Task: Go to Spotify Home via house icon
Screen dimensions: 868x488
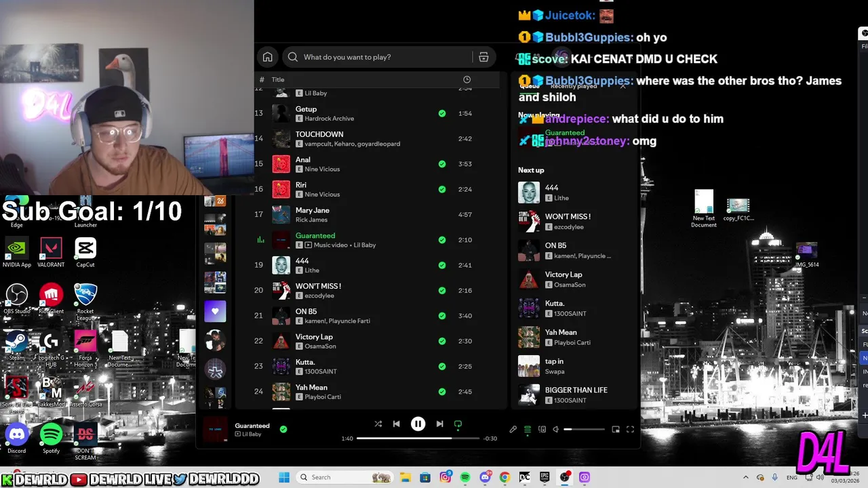Action: [268, 57]
